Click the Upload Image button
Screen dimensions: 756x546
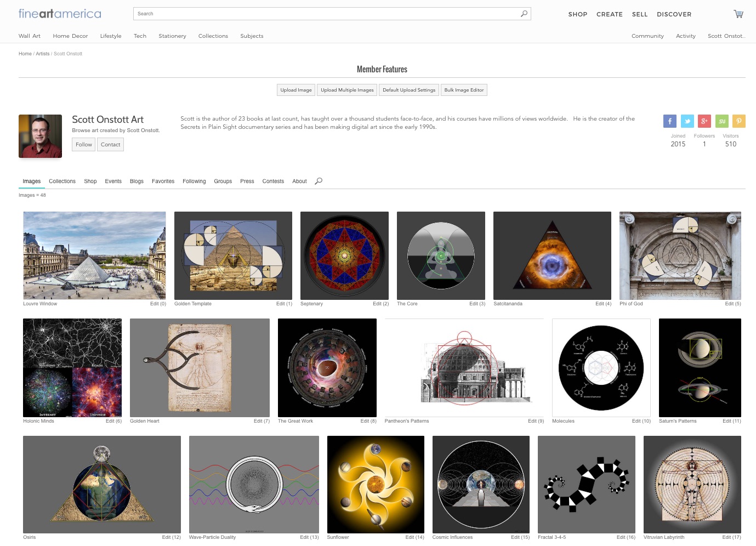[x=296, y=90]
